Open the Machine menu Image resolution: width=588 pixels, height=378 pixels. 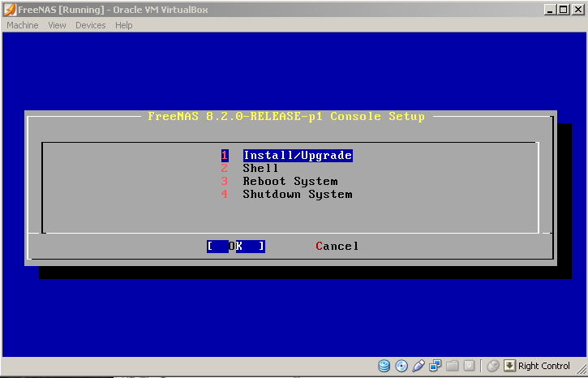(23, 25)
